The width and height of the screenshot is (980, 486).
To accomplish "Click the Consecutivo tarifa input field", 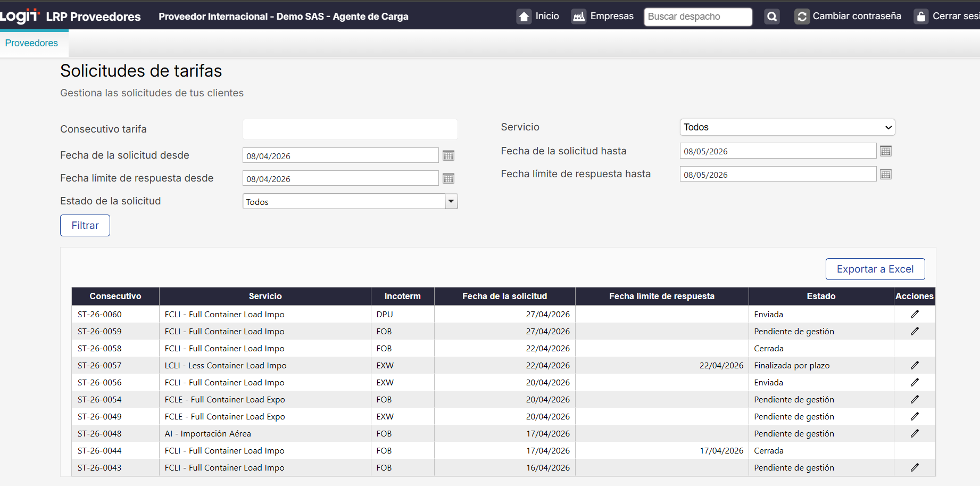I will click(x=350, y=129).
